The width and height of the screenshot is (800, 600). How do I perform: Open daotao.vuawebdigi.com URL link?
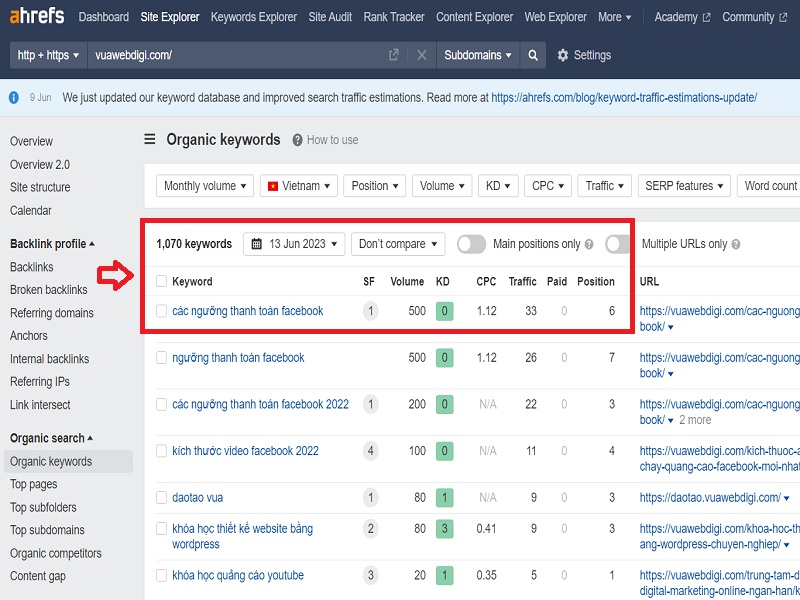tap(710, 497)
